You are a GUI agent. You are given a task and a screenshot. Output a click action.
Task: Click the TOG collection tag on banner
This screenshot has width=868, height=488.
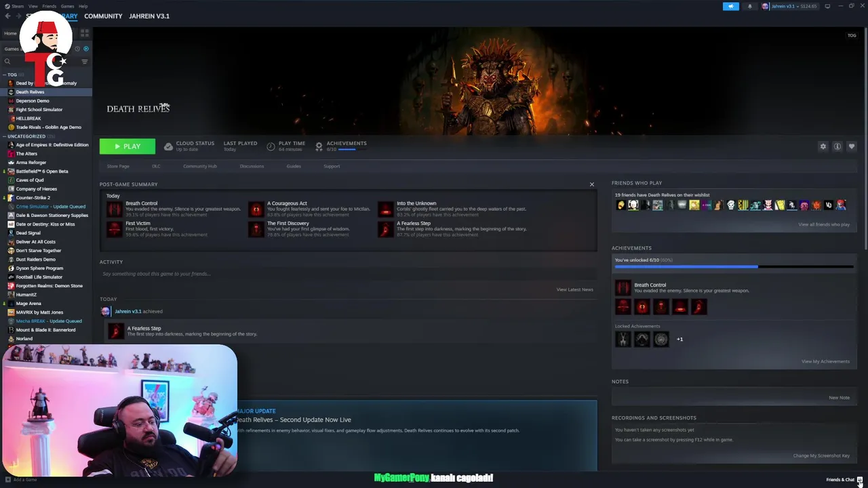coord(852,35)
